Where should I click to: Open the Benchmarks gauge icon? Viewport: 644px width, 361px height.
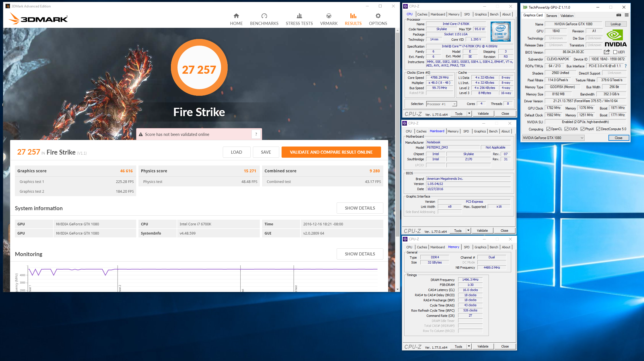[264, 16]
